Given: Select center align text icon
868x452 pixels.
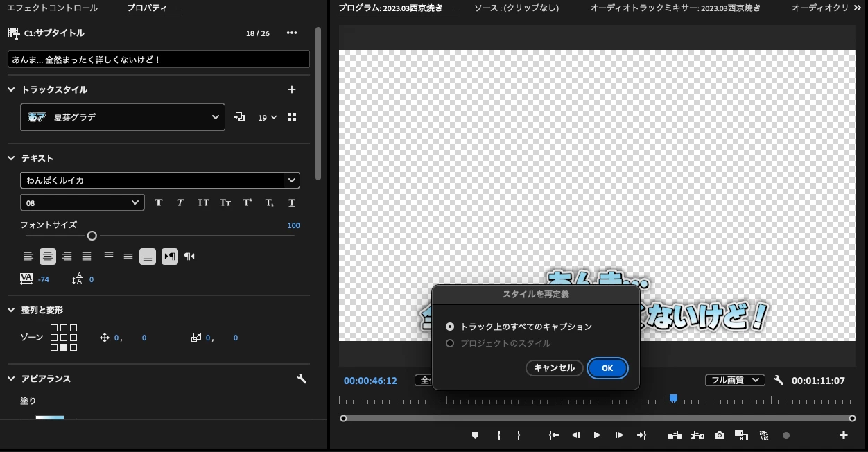Looking at the screenshot, I should point(48,257).
